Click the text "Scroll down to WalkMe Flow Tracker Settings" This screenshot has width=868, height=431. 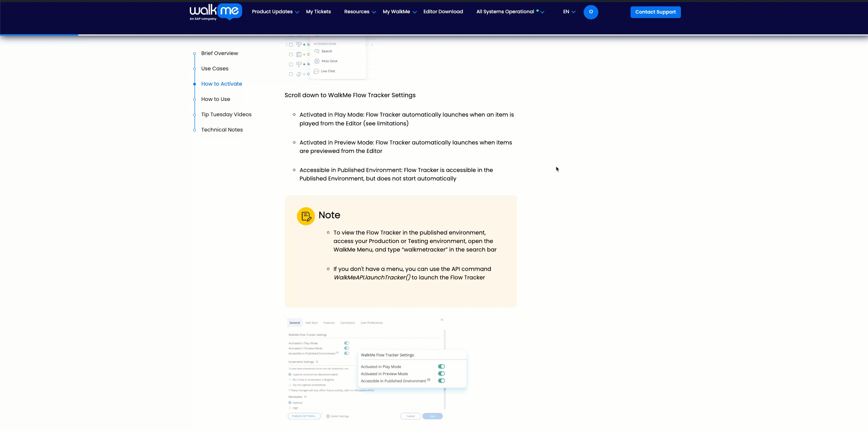[x=350, y=95]
